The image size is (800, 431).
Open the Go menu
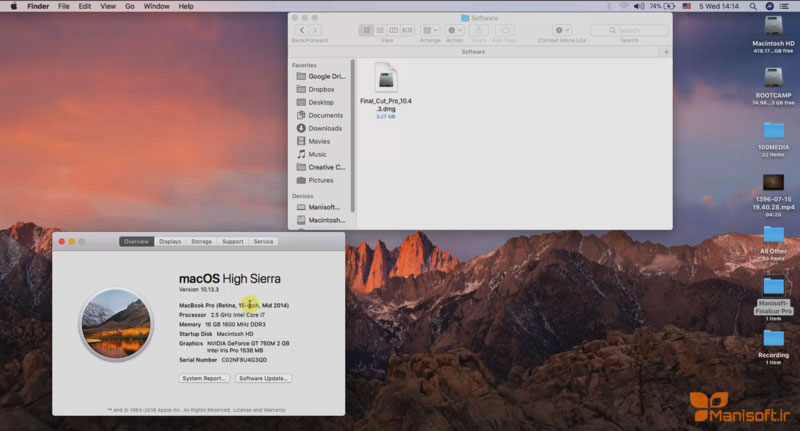pyautogui.click(x=130, y=6)
